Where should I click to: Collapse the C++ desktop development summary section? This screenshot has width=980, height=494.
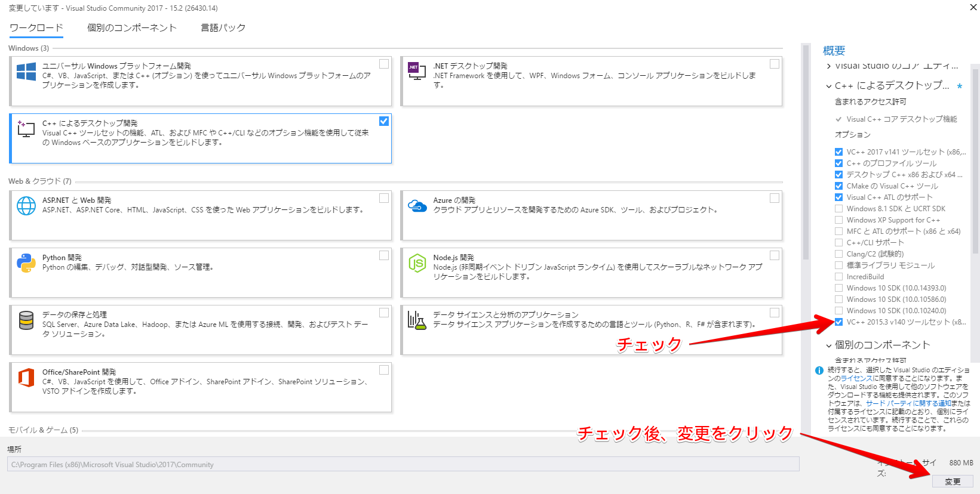829,86
